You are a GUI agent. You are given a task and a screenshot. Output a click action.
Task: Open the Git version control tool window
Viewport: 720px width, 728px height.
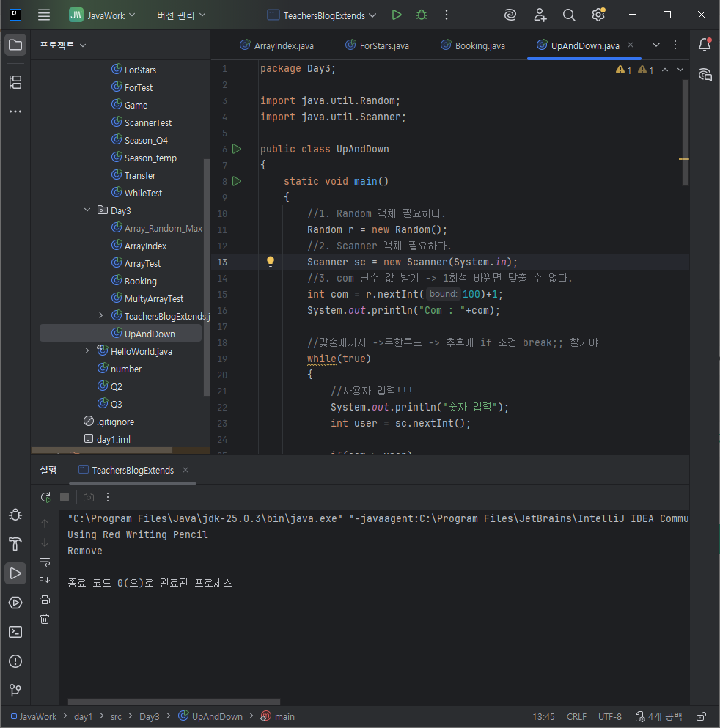tap(15, 691)
